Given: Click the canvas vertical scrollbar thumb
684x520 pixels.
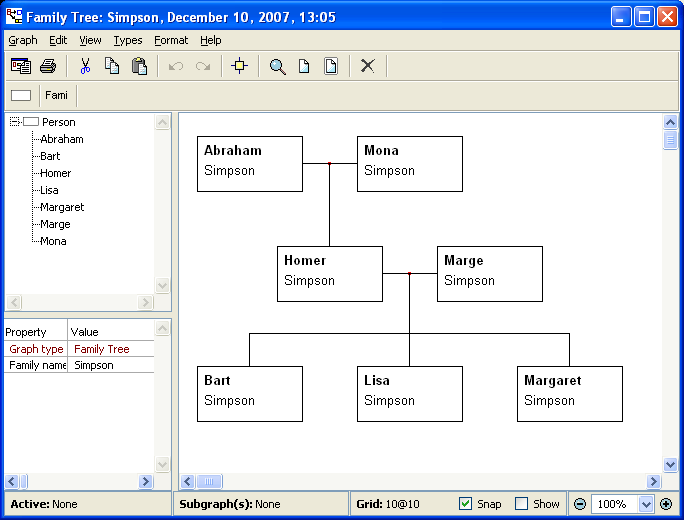Looking at the screenshot, I should [670, 140].
